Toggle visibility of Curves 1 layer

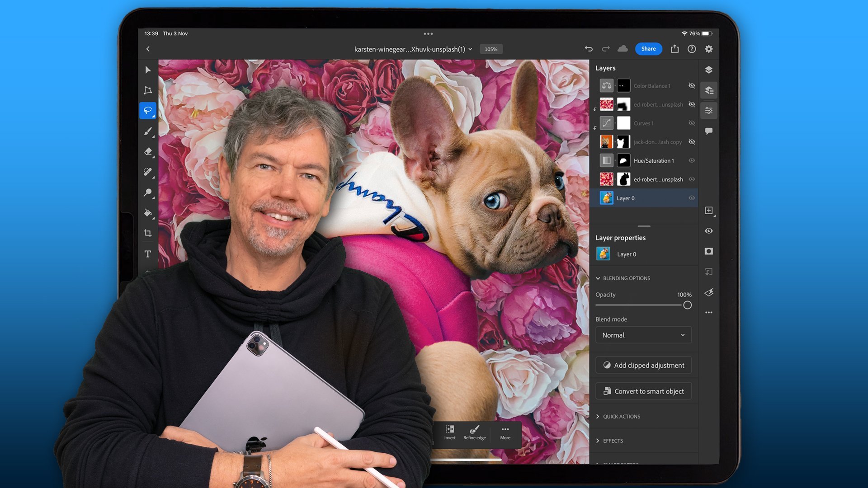point(691,123)
